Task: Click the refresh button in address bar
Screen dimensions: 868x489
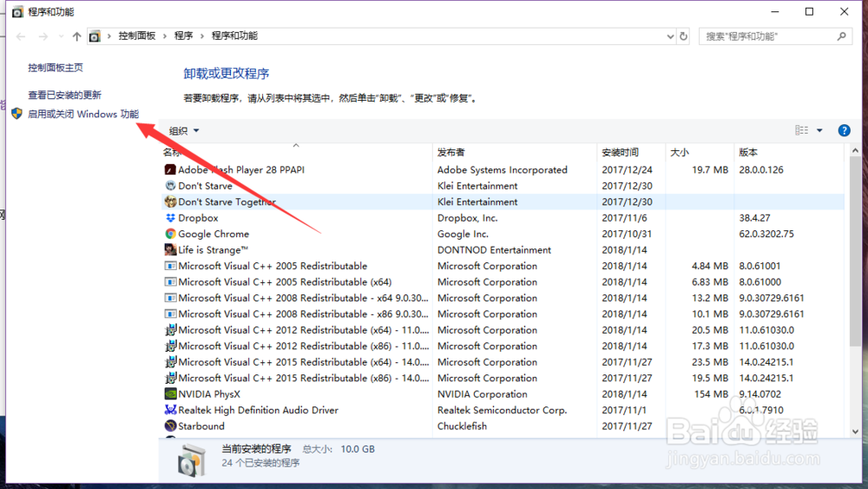Action: coord(684,36)
